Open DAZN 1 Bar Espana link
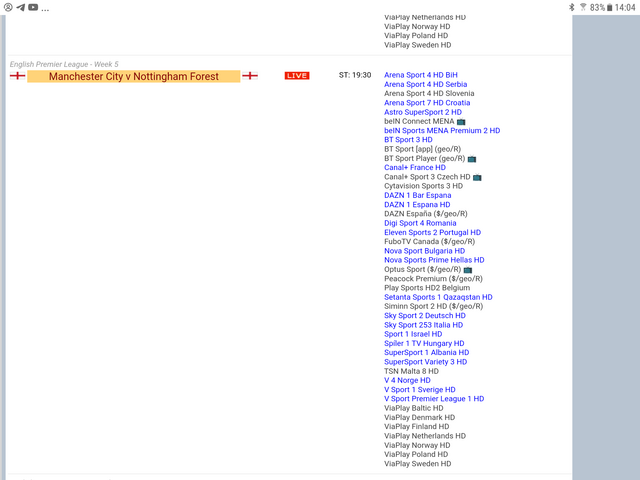The width and height of the screenshot is (640, 480). pyautogui.click(x=418, y=196)
